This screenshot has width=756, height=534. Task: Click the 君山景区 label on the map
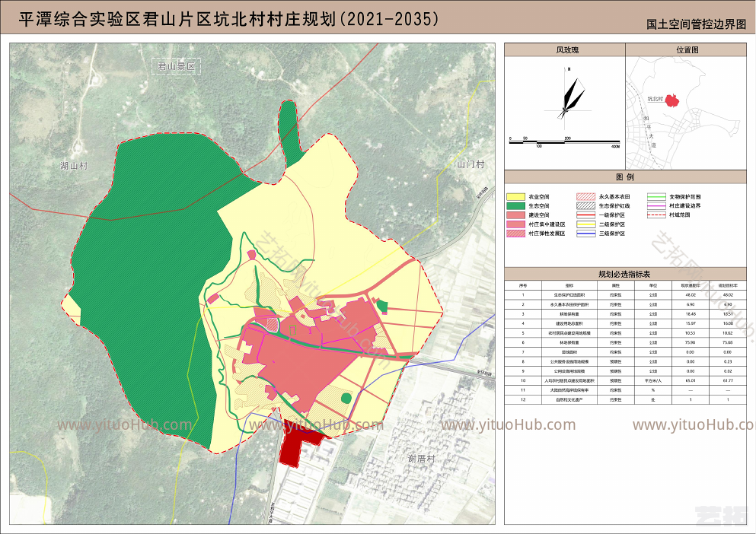[177, 66]
